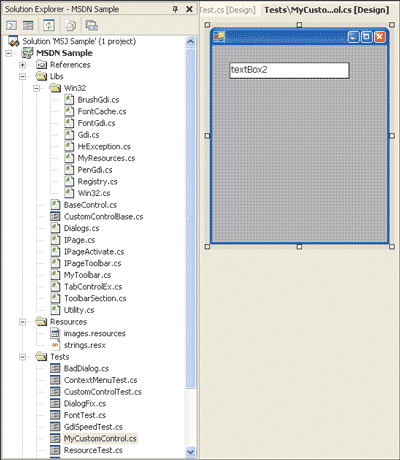Select Dialogs.cs in the tree

[82, 228]
